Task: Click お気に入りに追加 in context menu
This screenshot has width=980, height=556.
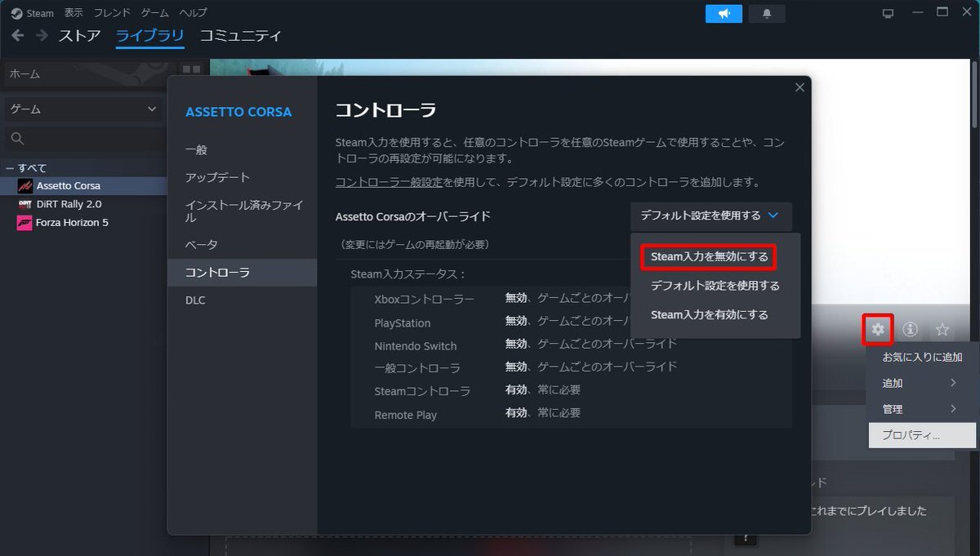Action: pyautogui.click(x=922, y=357)
